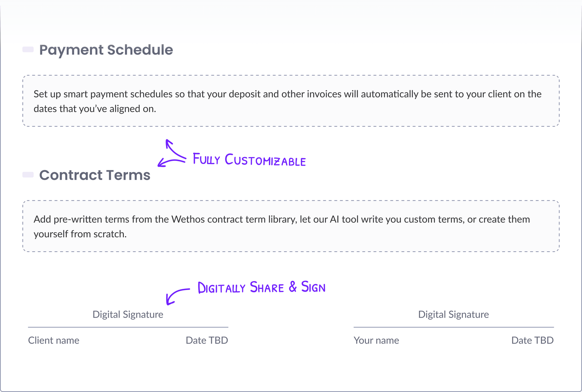582x392 pixels.
Task: Click the pill icon beside Contract Terms
Action: (28, 174)
